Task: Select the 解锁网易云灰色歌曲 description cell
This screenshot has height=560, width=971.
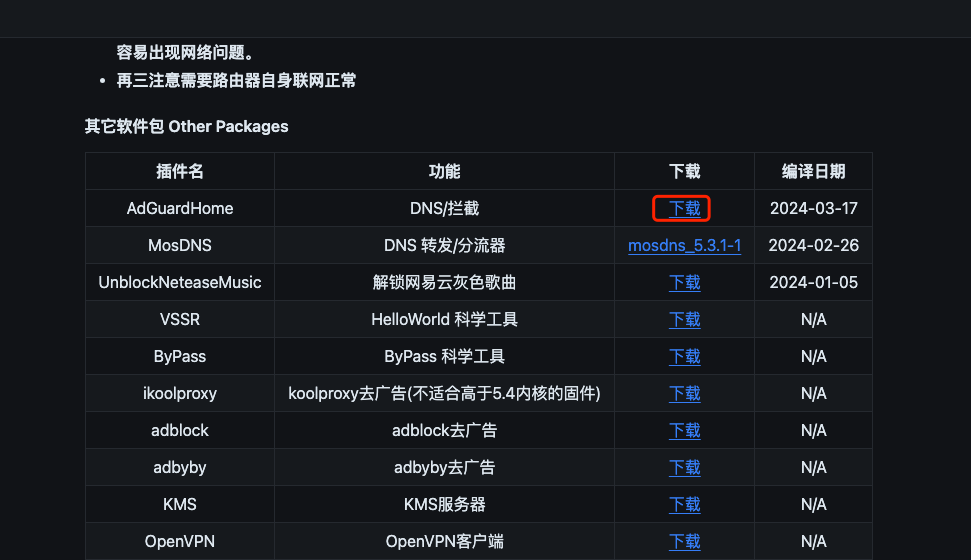Action: click(x=444, y=282)
